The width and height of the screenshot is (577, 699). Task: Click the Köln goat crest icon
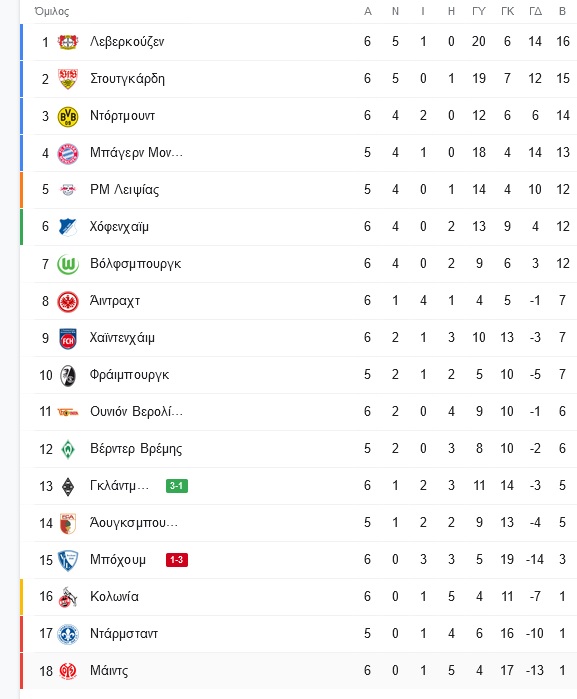click(68, 597)
